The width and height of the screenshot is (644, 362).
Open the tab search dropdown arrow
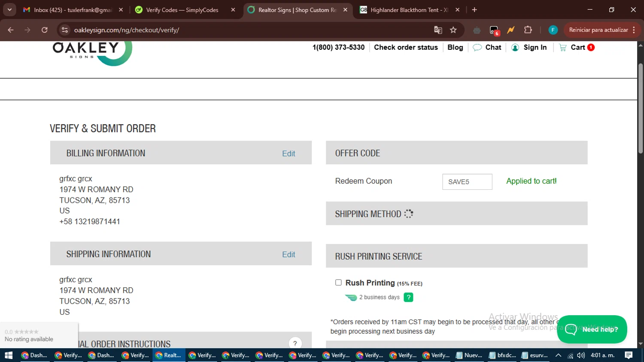pos(9,10)
